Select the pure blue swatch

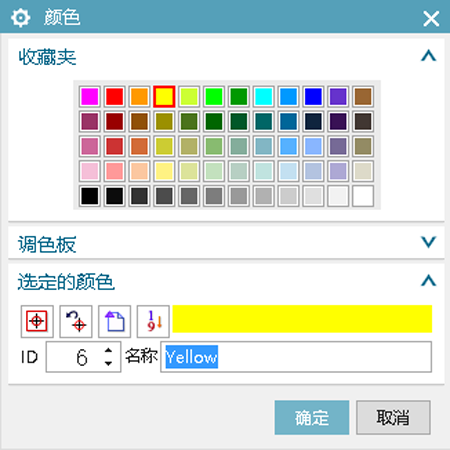pyautogui.click(x=313, y=97)
